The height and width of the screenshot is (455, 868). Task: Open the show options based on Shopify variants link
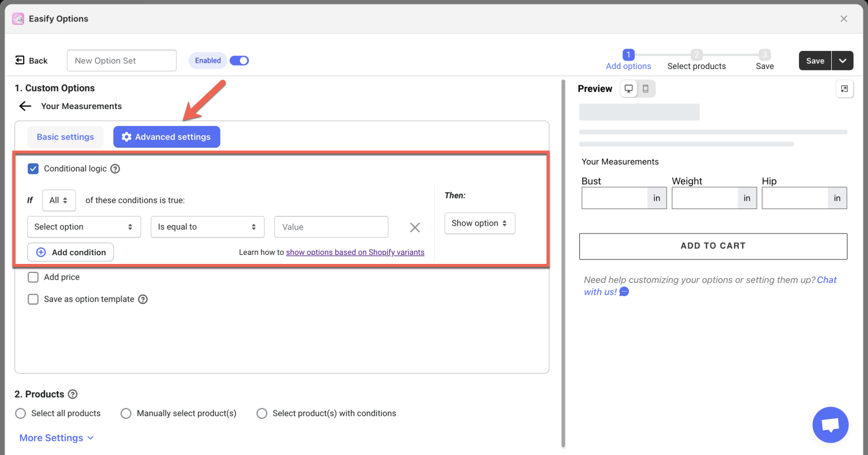pyautogui.click(x=355, y=252)
